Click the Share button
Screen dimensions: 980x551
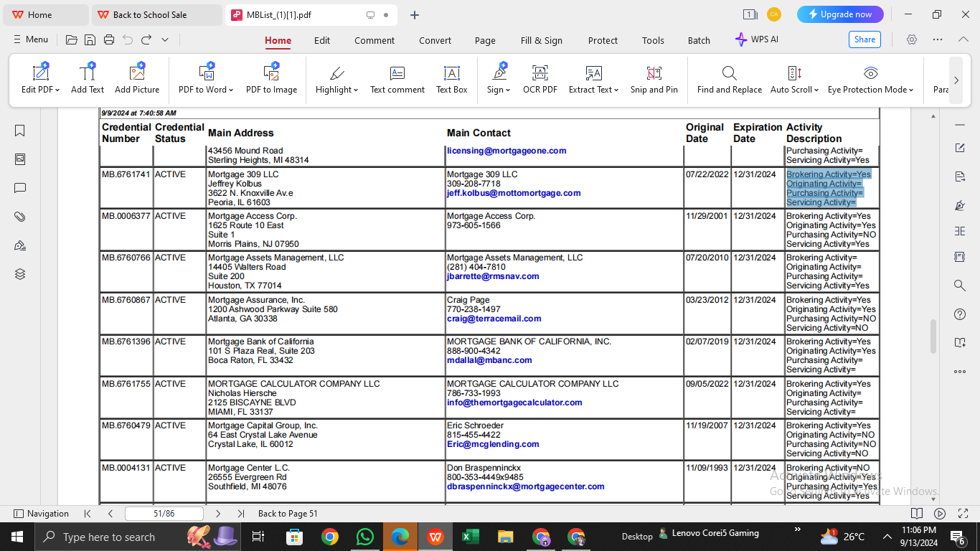864,39
